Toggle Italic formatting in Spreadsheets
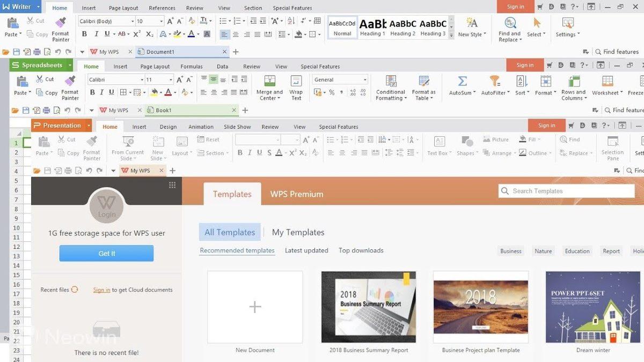The height and width of the screenshot is (362, 644). (x=102, y=92)
